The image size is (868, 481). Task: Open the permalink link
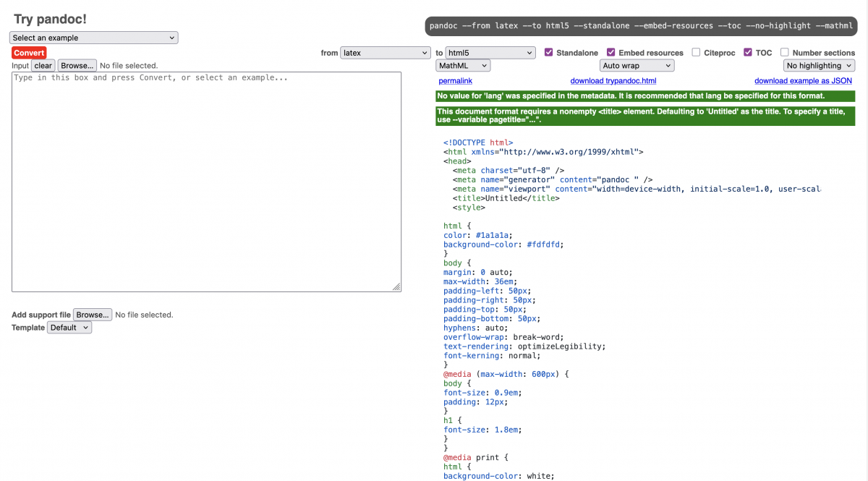pyautogui.click(x=456, y=81)
